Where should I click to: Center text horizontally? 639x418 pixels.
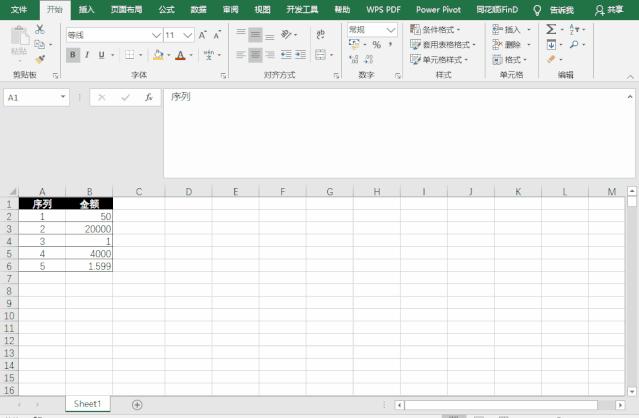256,55
